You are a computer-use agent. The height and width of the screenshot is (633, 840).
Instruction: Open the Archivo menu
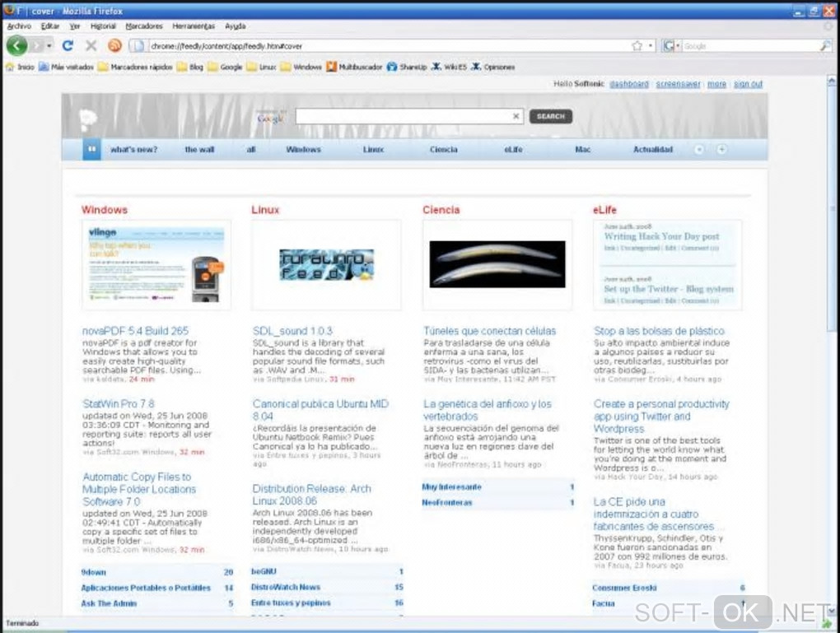click(x=19, y=26)
